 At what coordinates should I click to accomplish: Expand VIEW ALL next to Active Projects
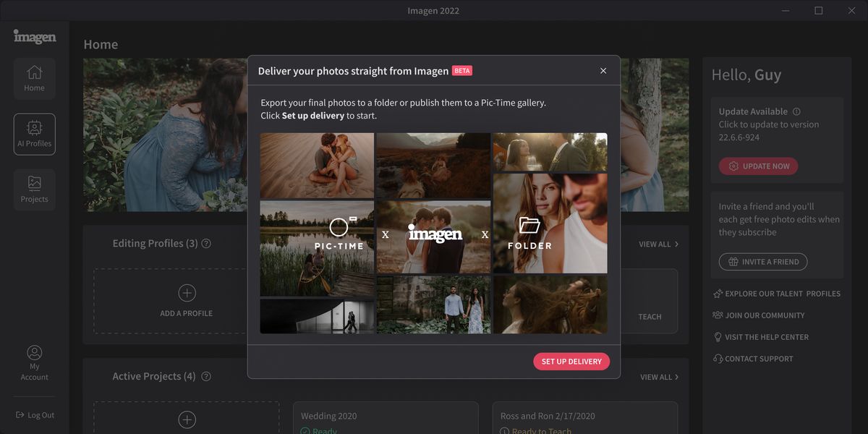[658, 377]
